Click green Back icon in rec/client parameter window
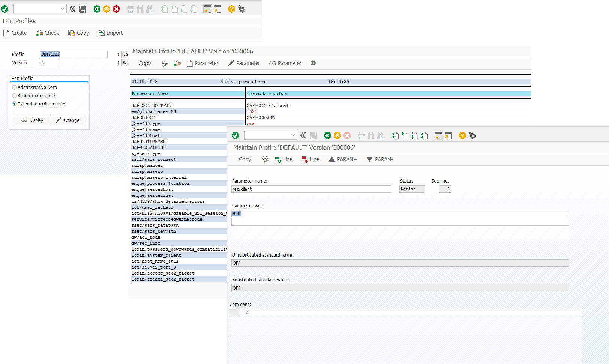 [328, 135]
